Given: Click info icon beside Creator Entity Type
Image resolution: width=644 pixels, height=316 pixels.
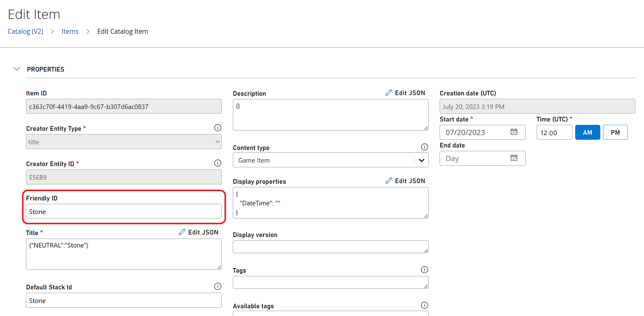Looking at the screenshot, I should point(218,128).
